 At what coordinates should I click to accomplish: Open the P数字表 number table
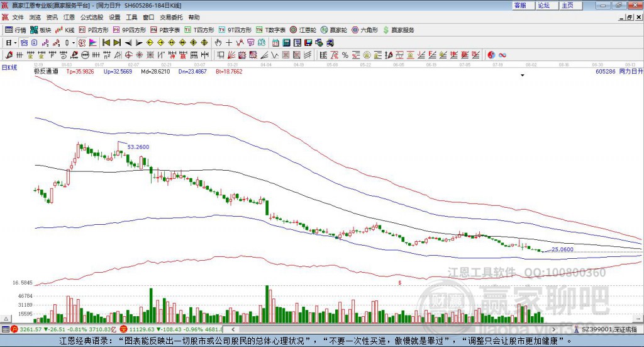point(165,30)
